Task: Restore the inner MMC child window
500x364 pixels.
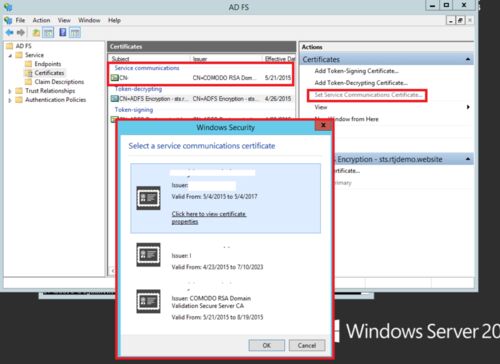Action: tap(460, 20)
